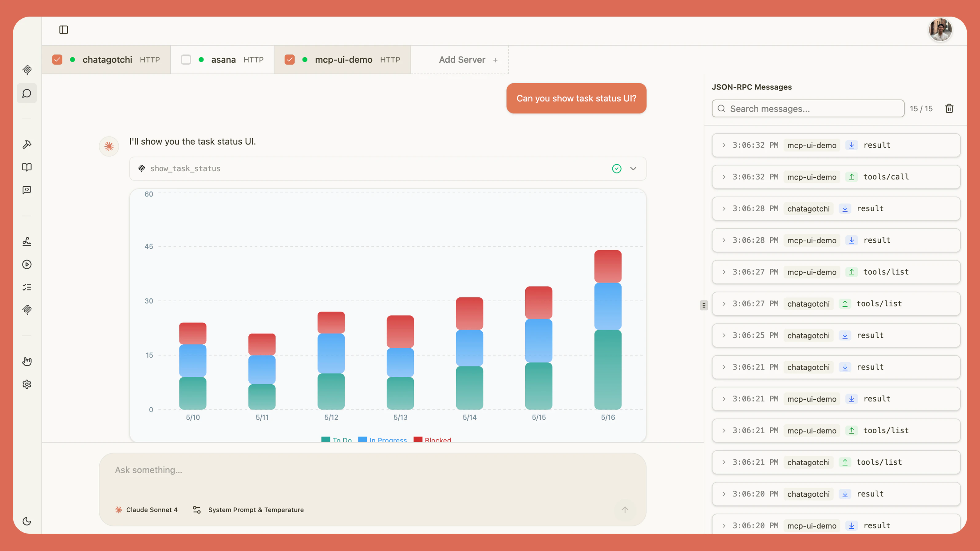
Task: Select the asana HTTP server tab
Action: pos(223,60)
